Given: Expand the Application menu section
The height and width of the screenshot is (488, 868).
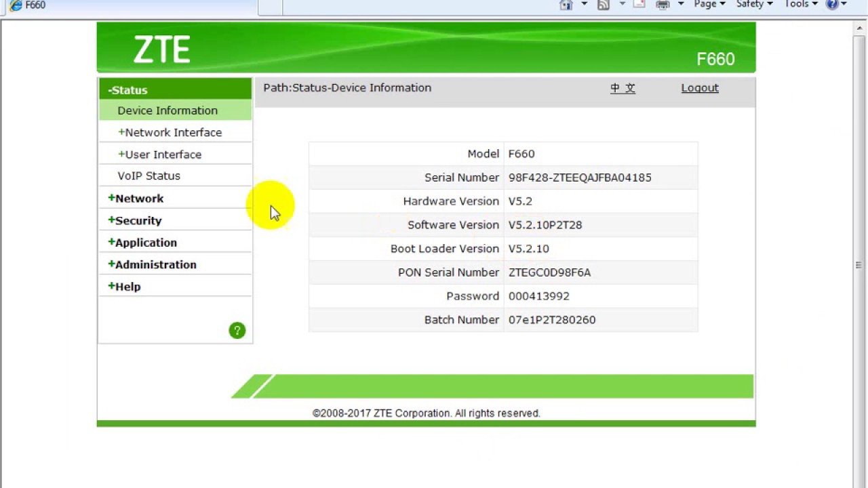Looking at the screenshot, I should click(x=142, y=242).
